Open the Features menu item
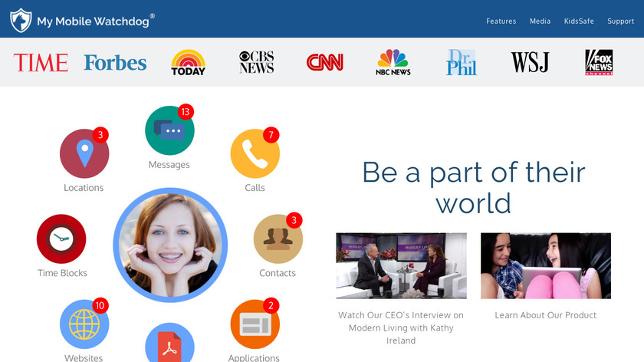This screenshot has height=362, width=644. click(501, 21)
